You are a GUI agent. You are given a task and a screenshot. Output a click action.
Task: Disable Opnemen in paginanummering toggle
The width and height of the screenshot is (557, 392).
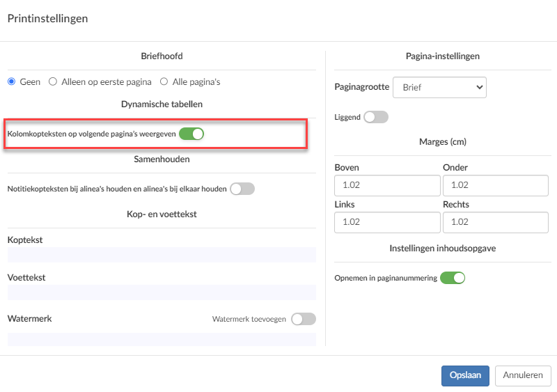pos(452,278)
